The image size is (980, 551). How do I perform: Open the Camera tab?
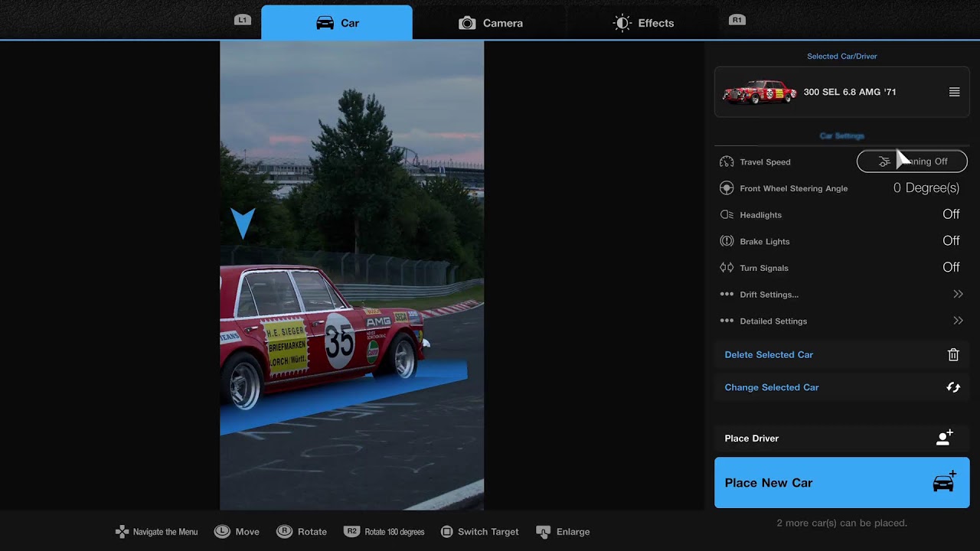click(x=490, y=23)
